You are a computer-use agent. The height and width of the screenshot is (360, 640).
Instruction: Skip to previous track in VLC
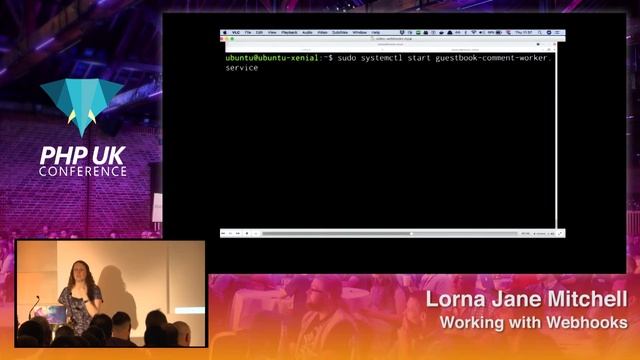[223, 233]
